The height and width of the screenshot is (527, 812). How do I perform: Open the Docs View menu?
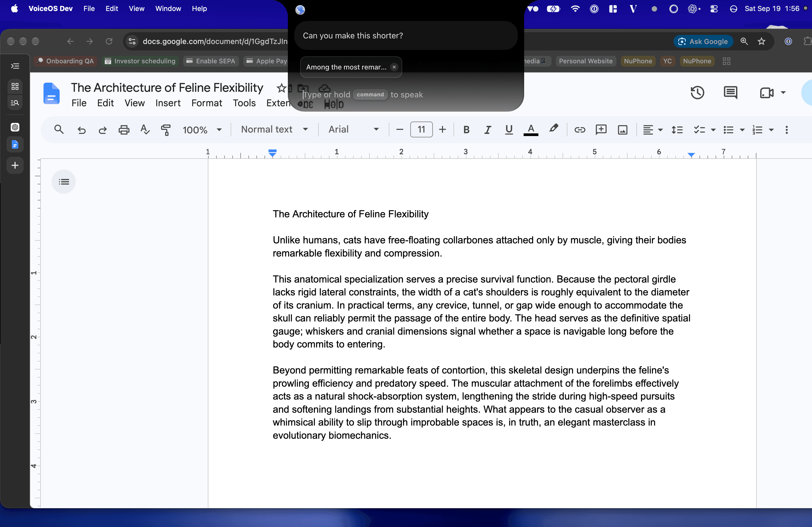pos(135,103)
